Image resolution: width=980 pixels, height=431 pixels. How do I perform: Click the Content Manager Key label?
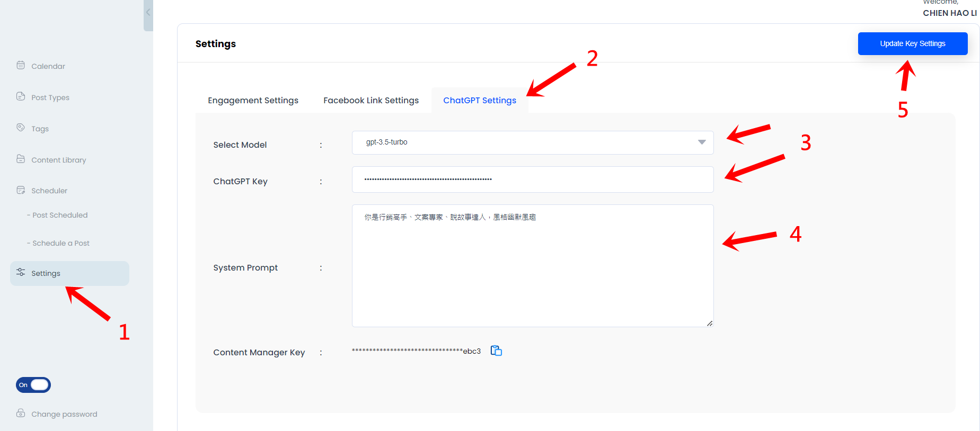click(x=259, y=353)
